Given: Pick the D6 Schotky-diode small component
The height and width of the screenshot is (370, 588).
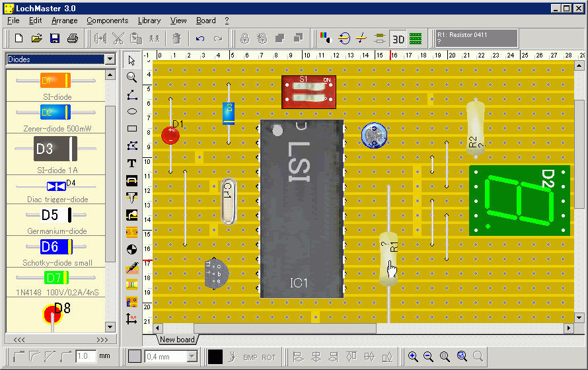Looking at the screenshot, I should pos(55,252).
